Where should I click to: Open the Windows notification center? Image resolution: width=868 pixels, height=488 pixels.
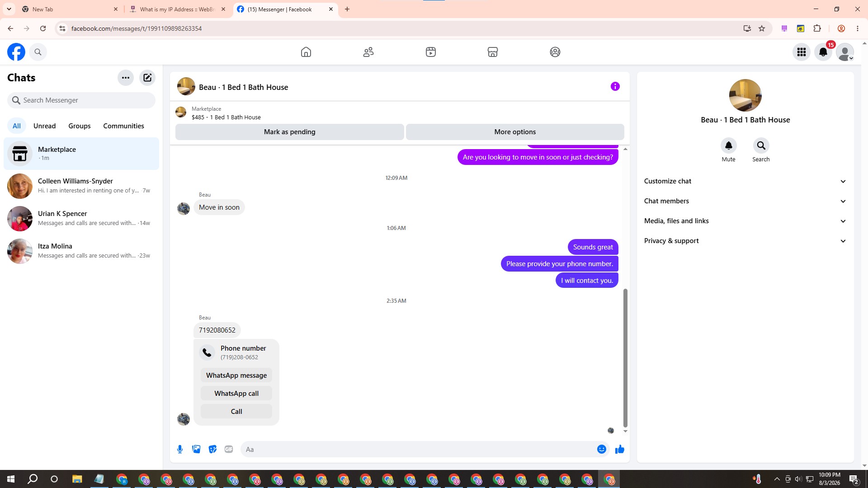tap(854, 479)
